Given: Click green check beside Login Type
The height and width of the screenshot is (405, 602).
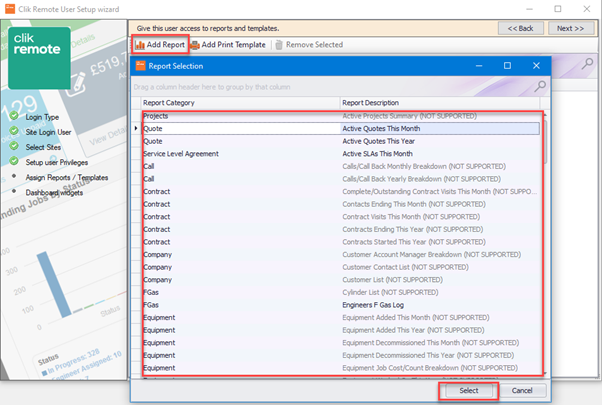Looking at the screenshot, I should pyautogui.click(x=14, y=116).
